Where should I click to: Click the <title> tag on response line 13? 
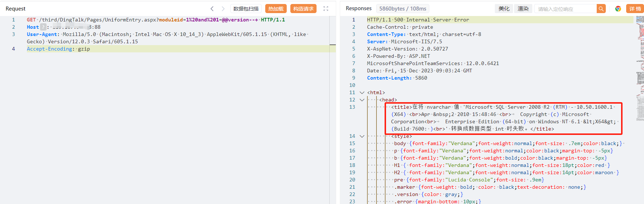[402, 107]
